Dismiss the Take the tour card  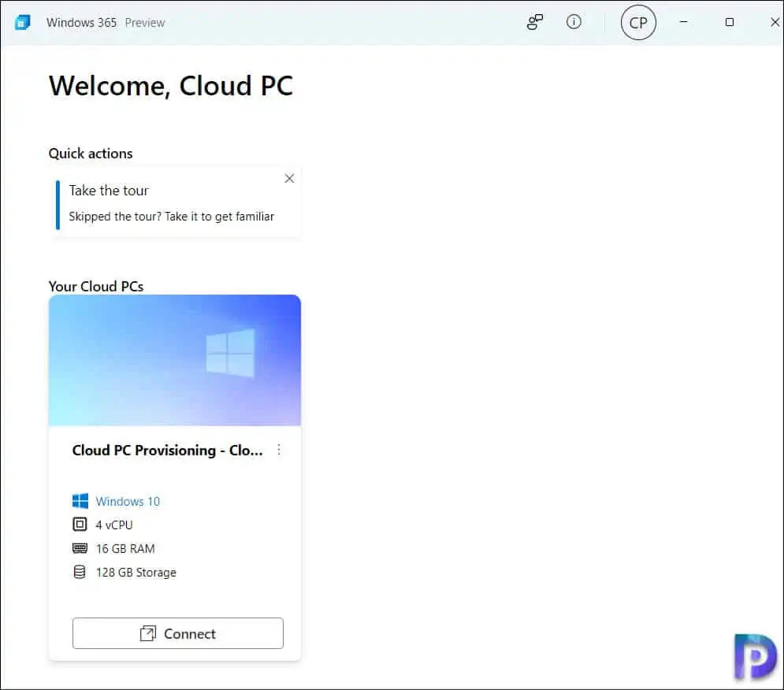pos(289,179)
